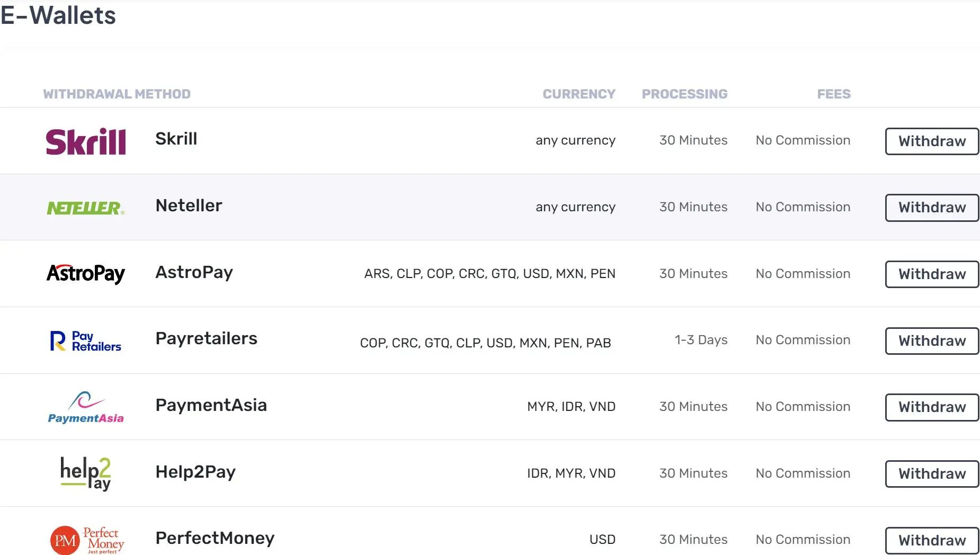
Task: Click the Fees column header
Action: (x=834, y=94)
